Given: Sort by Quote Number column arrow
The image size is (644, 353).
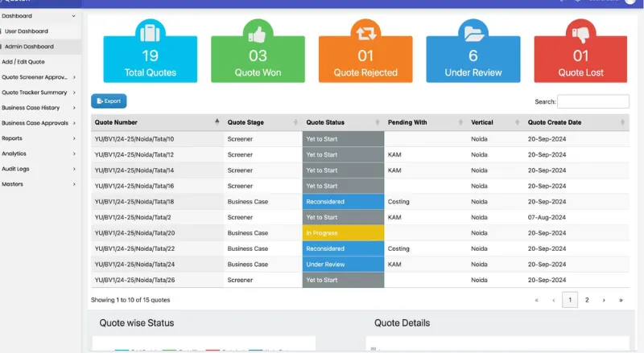Looking at the screenshot, I should tap(217, 122).
